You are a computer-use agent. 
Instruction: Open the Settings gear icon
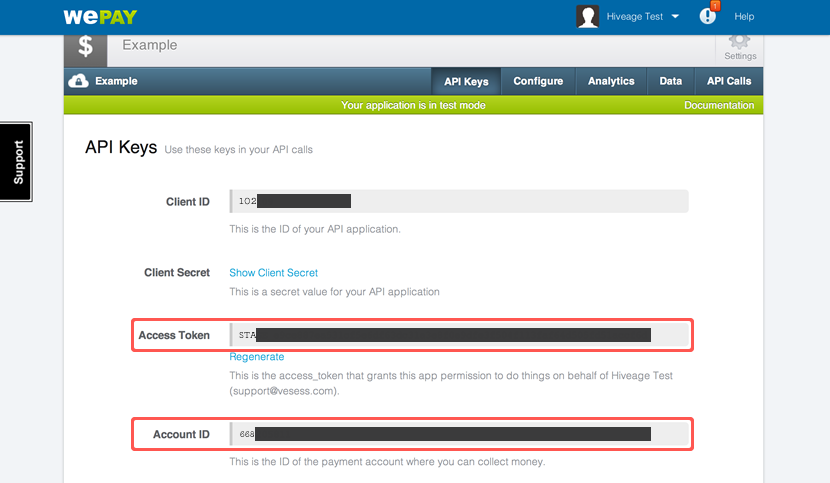click(740, 46)
